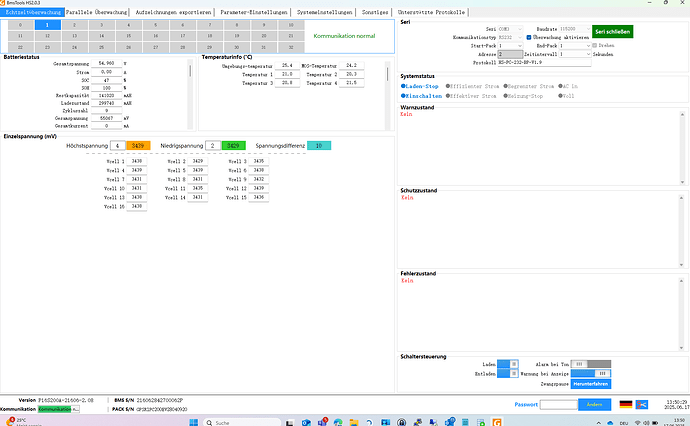Open the Edge browser taskbar icon
The image size is (690, 426).
338,422
